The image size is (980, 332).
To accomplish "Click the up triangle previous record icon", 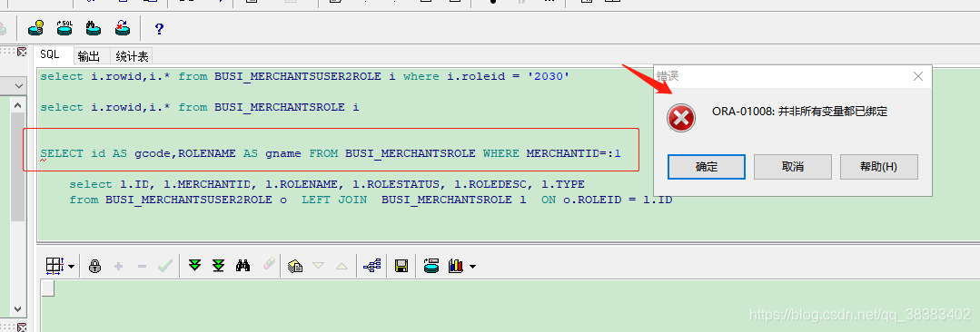I will (342, 266).
